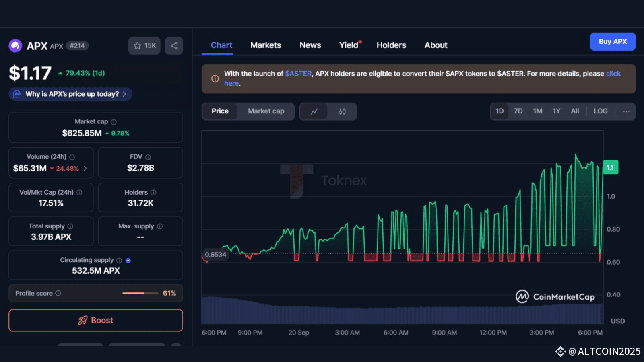Click the APX token logo icon
Screen dimensions: 644x362
[x=15, y=46]
